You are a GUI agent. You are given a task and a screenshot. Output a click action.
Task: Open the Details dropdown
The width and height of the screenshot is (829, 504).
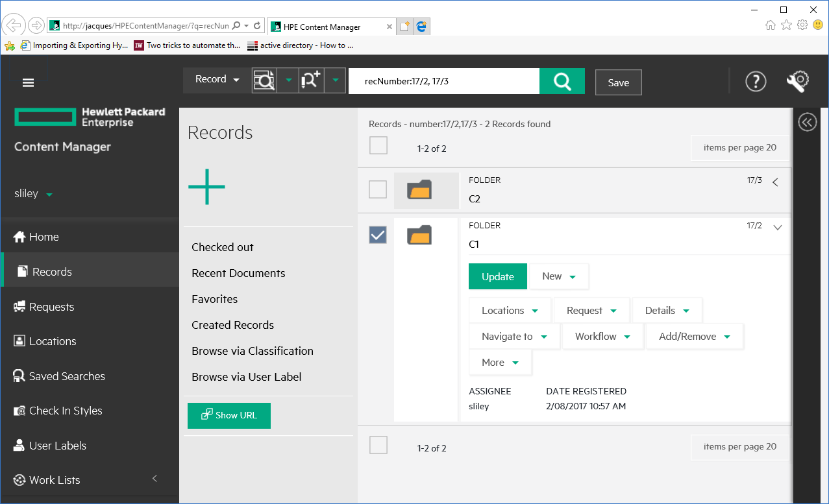667,311
